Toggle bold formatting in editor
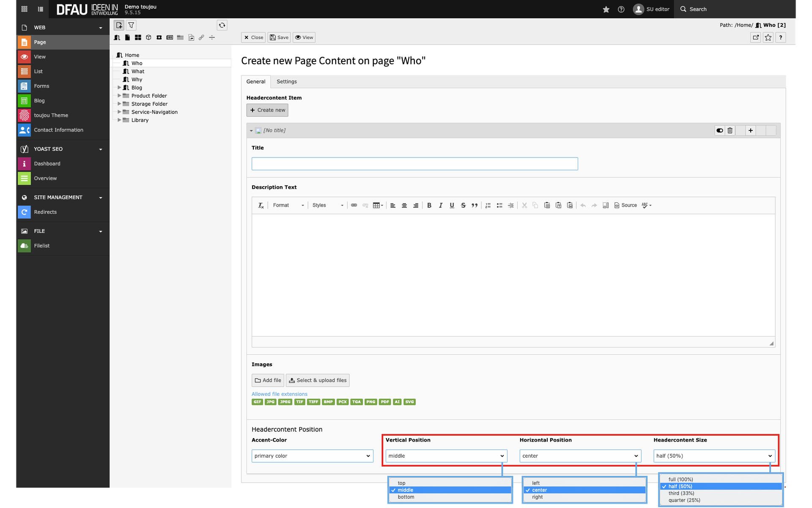812x508 pixels. (429, 205)
